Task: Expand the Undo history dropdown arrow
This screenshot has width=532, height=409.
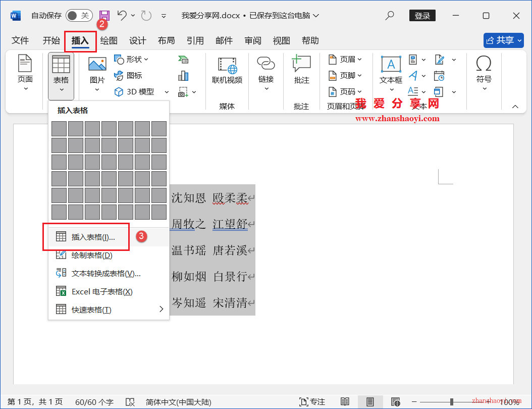Action: click(133, 15)
